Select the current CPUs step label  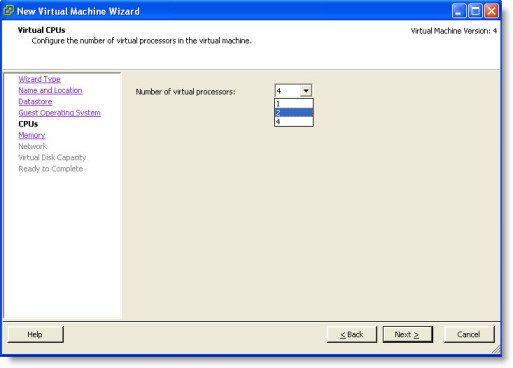point(28,124)
